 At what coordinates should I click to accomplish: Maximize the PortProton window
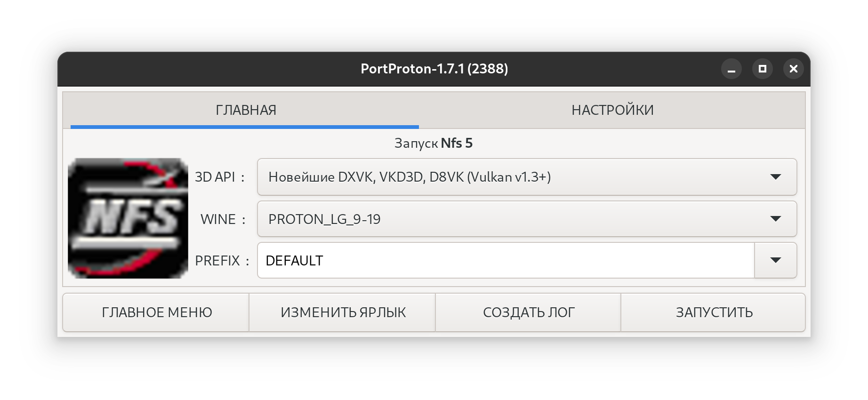(x=762, y=69)
